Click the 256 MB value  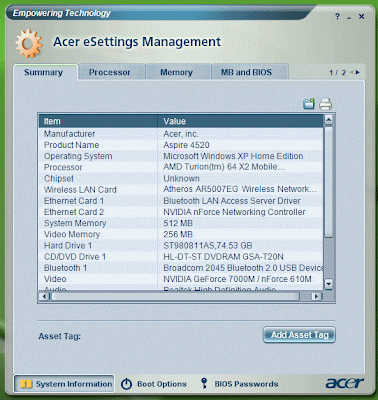click(178, 234)
